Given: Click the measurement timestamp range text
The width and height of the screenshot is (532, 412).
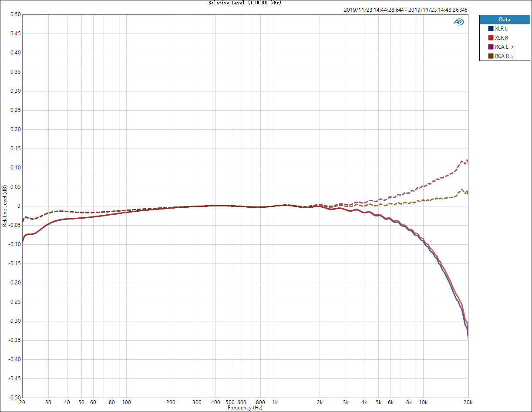Looking at the screenshot, I should 406,10.
